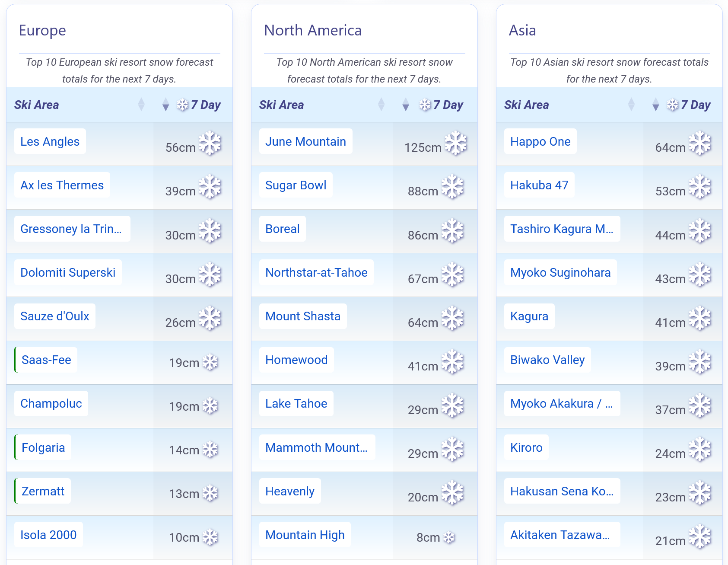Click the snowflake icon in Zermatt row
The image size is (728, 565).
210,493
